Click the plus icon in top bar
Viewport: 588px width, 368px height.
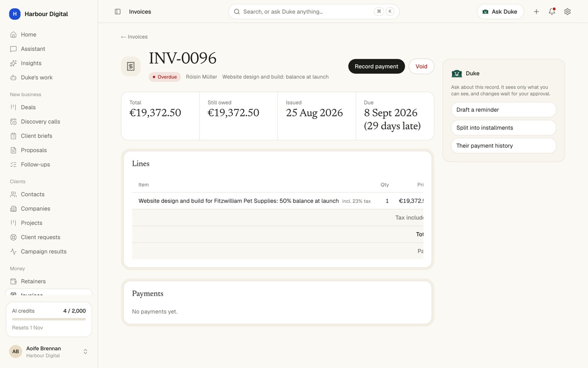[x=537, y=12]
